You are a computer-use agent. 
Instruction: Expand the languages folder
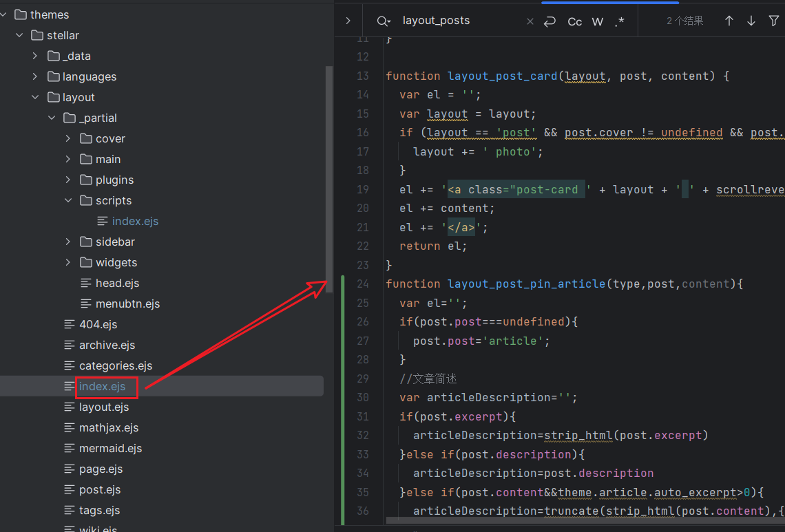(x=35, y=76)
